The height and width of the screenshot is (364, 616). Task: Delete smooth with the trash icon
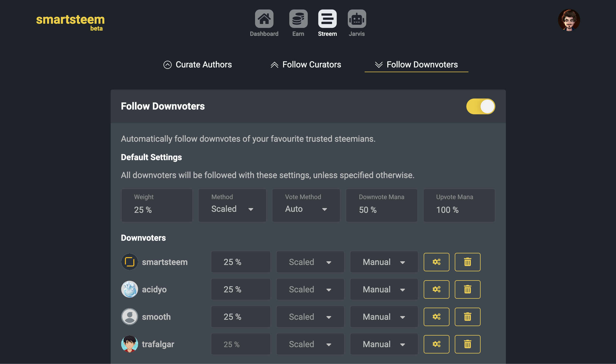(467, 317)
